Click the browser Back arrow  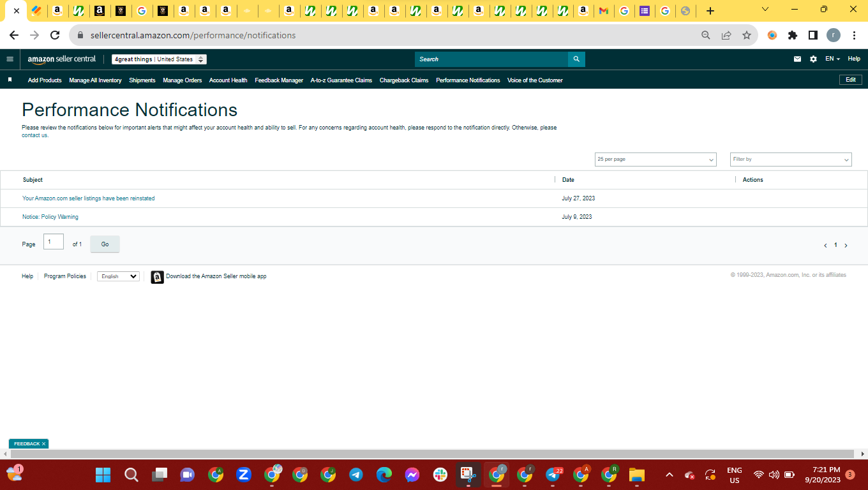pos(14,35)
